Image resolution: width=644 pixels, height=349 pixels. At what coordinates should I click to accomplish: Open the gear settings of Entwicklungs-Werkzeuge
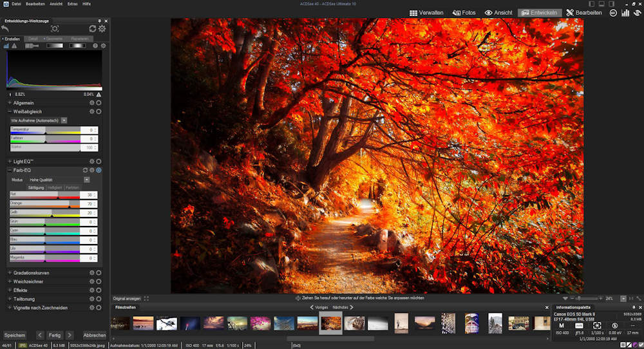(x=102, y=29)
